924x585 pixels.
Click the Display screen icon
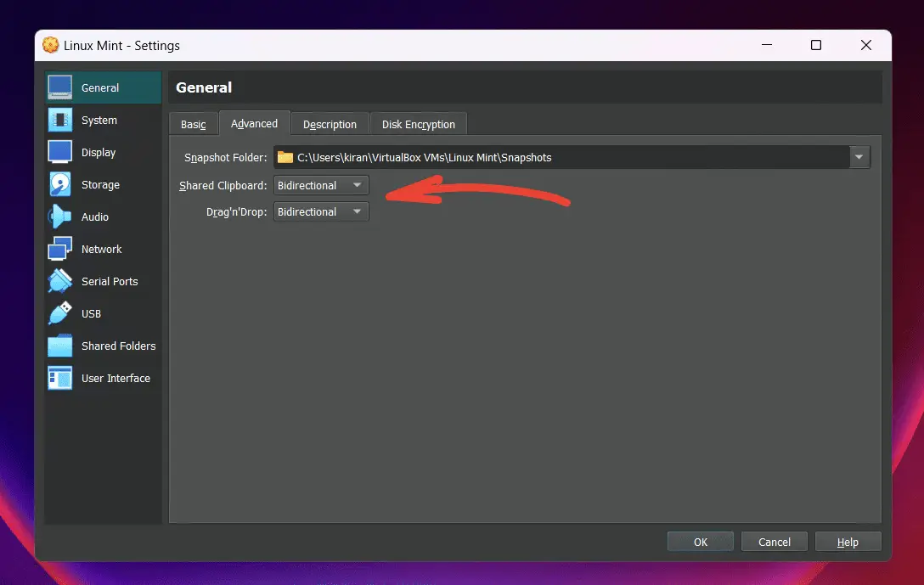pyautogui.click(x=59, y=152)
